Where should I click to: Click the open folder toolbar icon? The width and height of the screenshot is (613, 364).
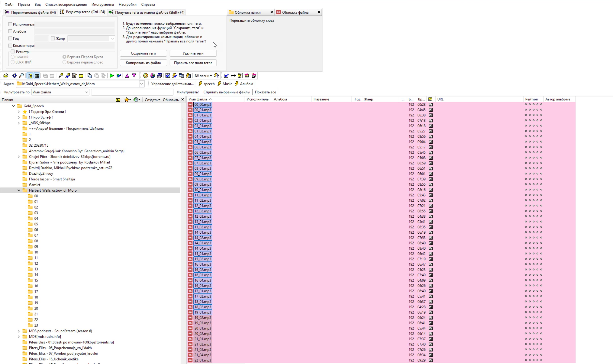click(6, 76)
